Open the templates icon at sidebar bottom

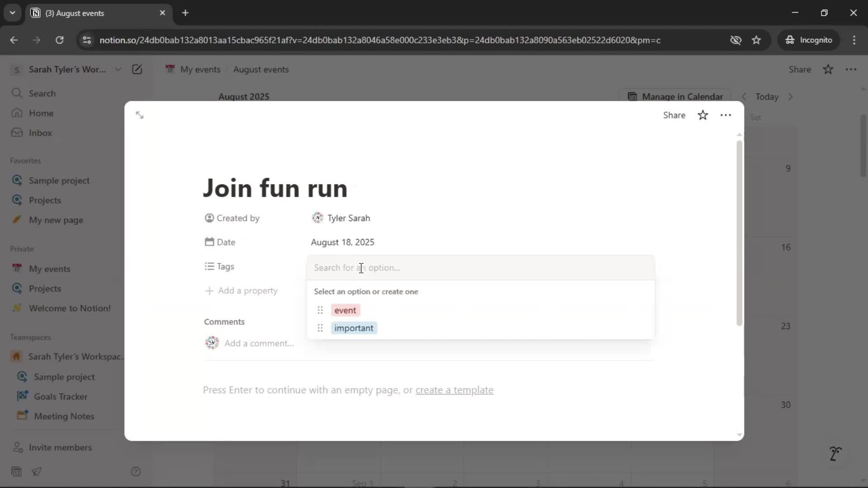coord(16,472)
